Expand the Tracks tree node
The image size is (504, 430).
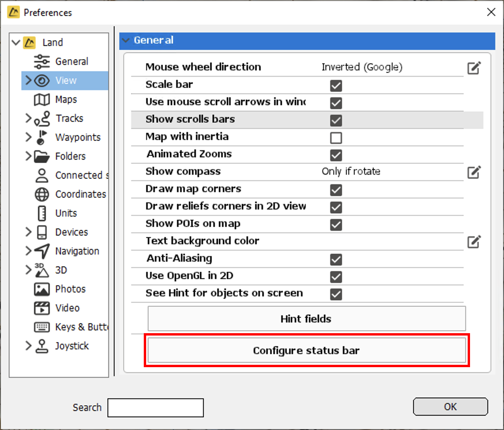point(28,118)
